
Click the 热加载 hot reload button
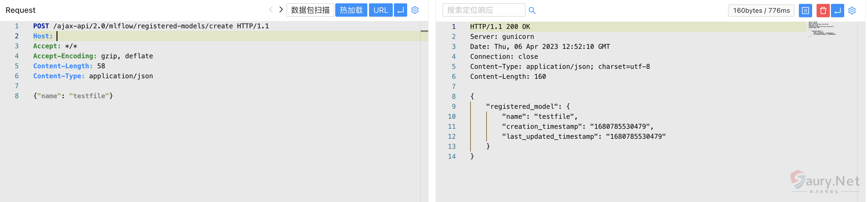pyautogui.click(x=351, y=10)
